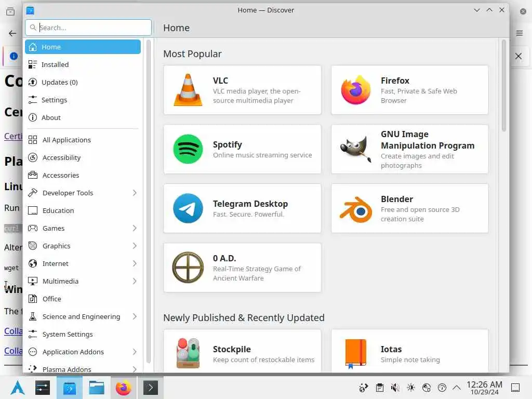Click the main content vertical scrollbar
Image resolution: width=532 pixels, height=399 pixels.
coord(504,86)
